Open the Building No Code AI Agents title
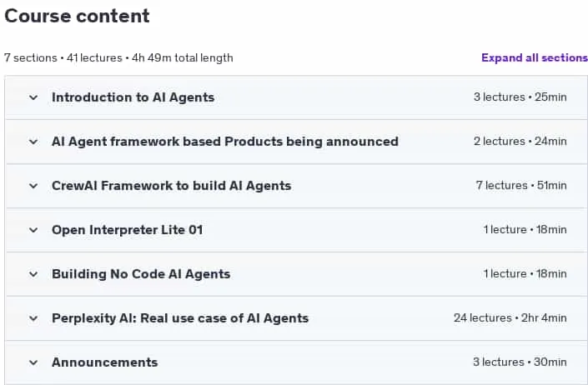The height and width of the screenshot is (385, 588). tap(141, 274)
